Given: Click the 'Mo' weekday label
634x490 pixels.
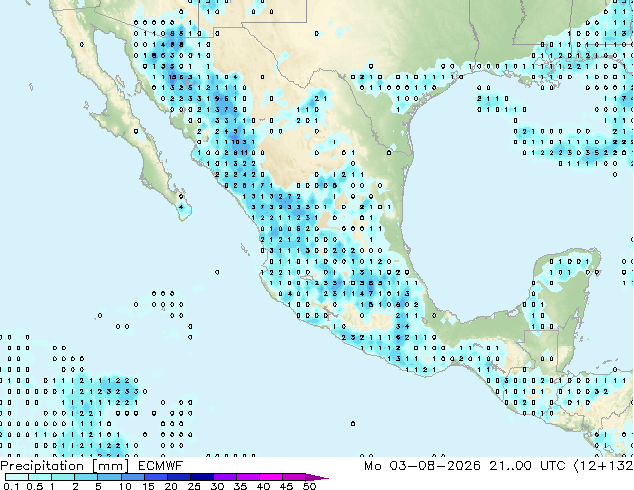Looking at the screenshot, I should tap(372, 466).
